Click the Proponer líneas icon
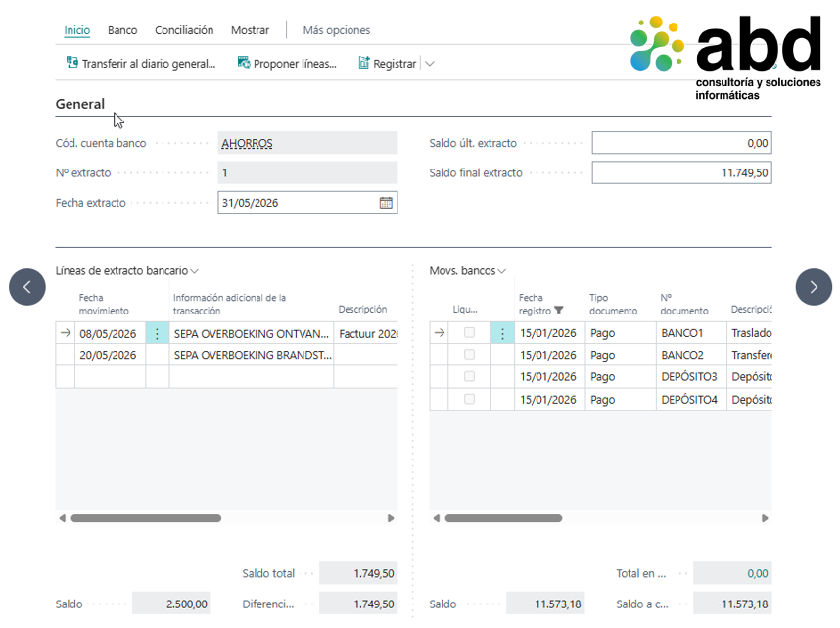 [243, 63]
